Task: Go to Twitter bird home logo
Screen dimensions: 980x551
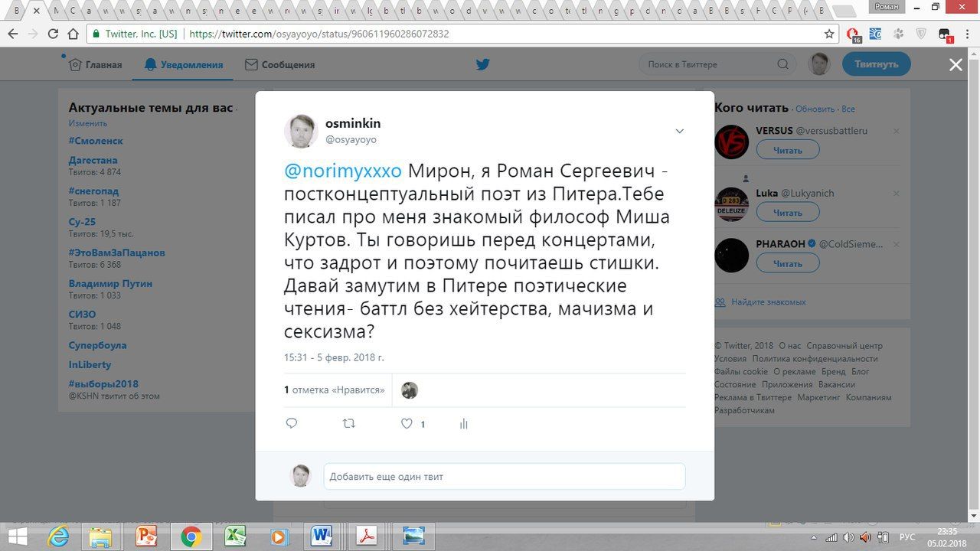Action: [x=482, y=64]
